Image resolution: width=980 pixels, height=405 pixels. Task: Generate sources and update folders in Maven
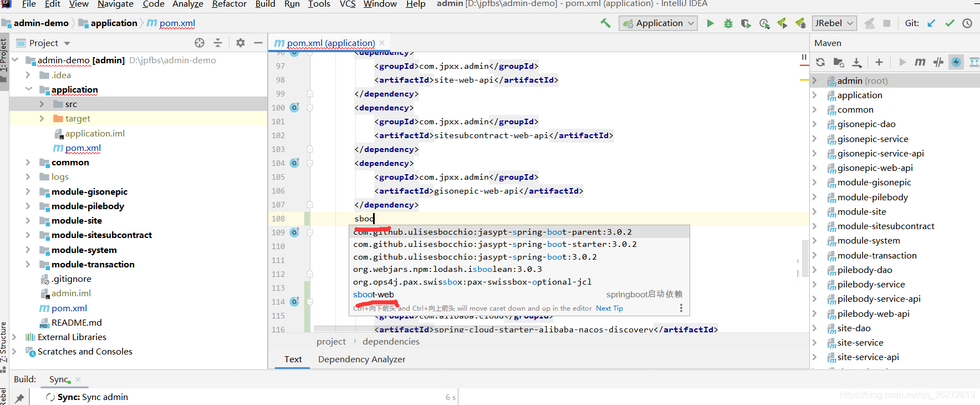point(839,62)
